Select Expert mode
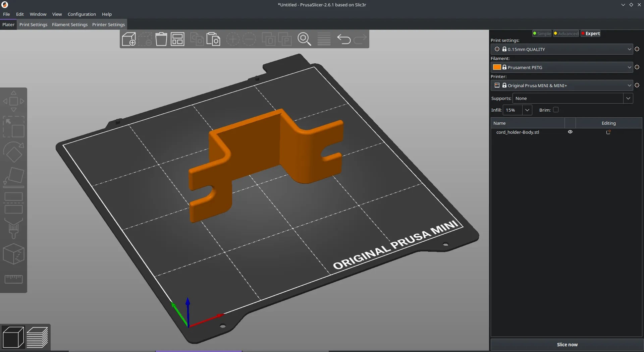 [x=591, y=34]
